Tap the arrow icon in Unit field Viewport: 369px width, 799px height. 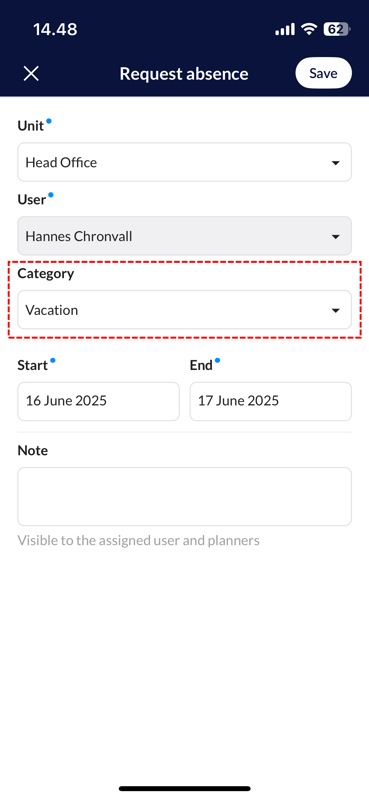(x=335, y=163)
